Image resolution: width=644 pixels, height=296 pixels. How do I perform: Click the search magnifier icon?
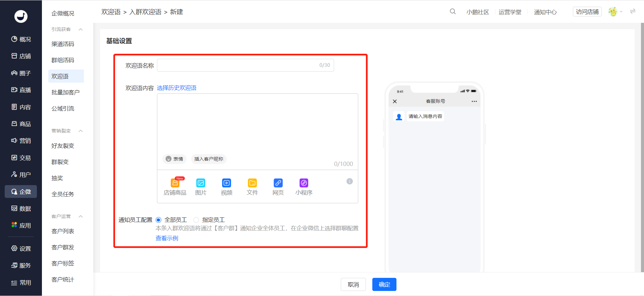tap(453, 11)
